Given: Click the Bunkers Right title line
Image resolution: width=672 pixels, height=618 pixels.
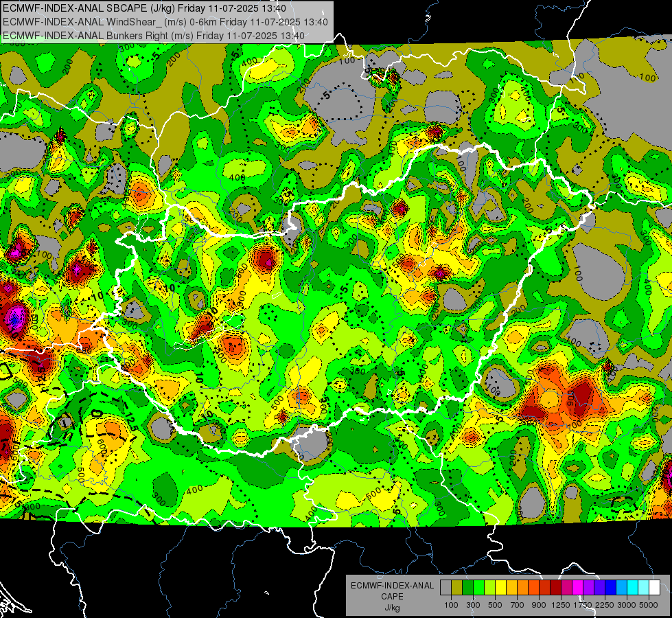Looking at the screenshot, I should click(154, 36).
